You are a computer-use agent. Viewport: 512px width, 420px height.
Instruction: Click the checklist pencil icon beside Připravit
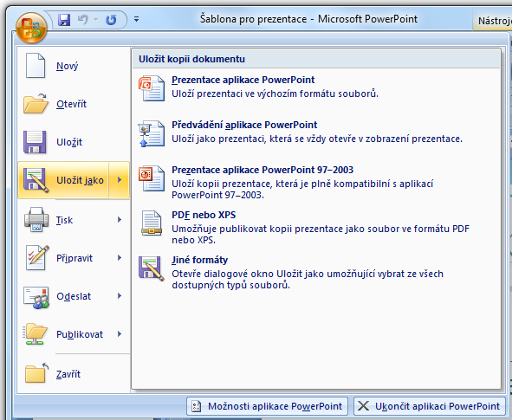click(37, 257)
